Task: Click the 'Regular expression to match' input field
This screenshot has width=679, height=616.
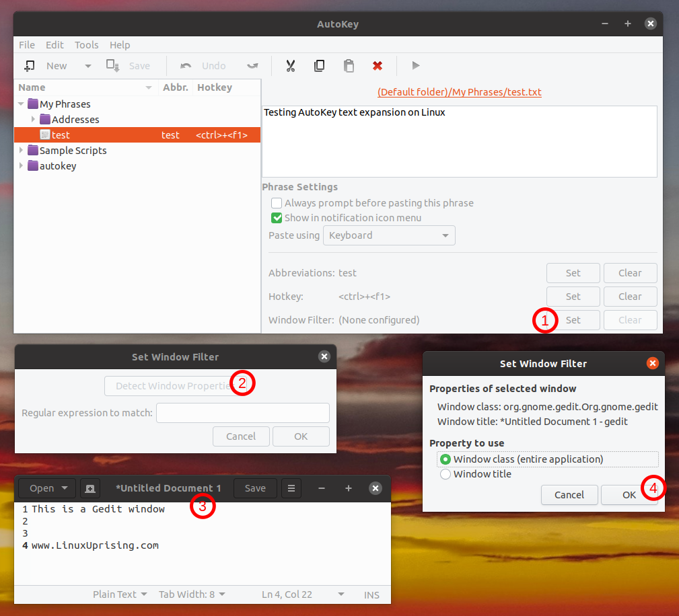Action: pyautogui.click(x=242, y=412)
